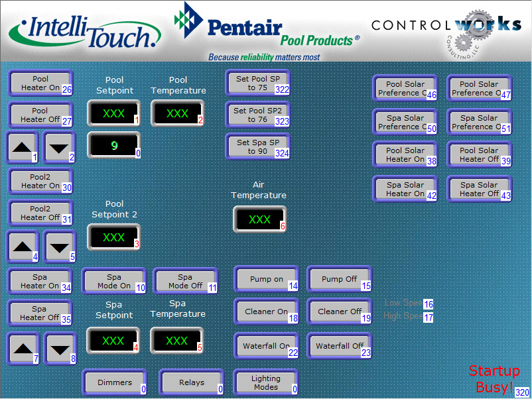The height and width of the screenshot is (399, 532).
Task: Turn Pool2 Heater Off
Action: tap(40, 213)
